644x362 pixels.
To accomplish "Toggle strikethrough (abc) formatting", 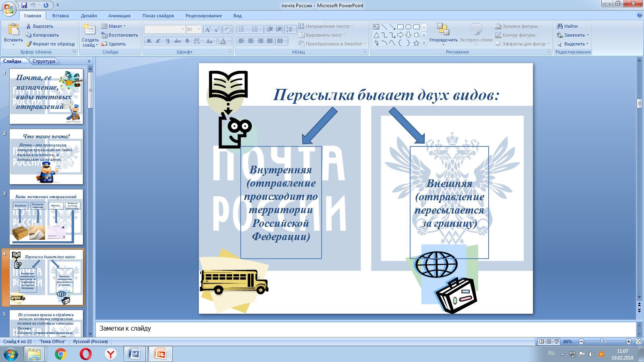I will 177,41.
